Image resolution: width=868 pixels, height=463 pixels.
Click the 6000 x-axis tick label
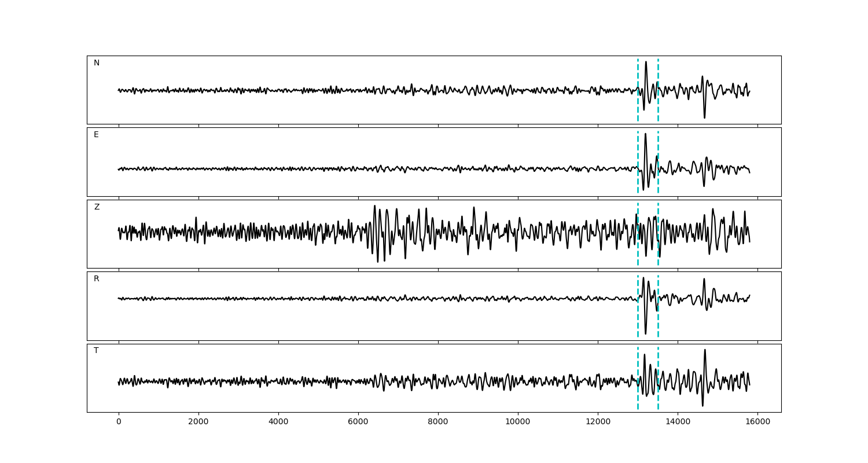[x=358, y=422]
